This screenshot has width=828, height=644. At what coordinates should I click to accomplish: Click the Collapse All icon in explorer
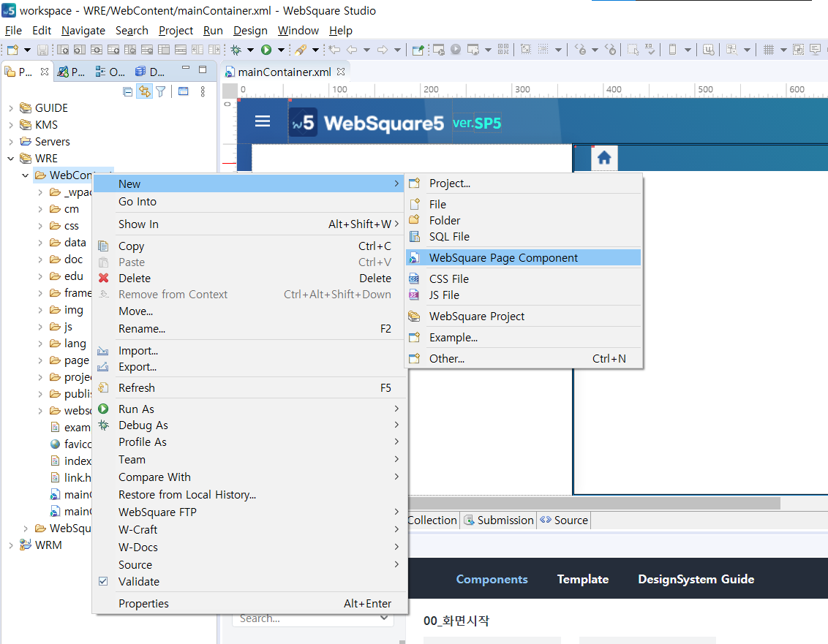(x=128, y=91)
